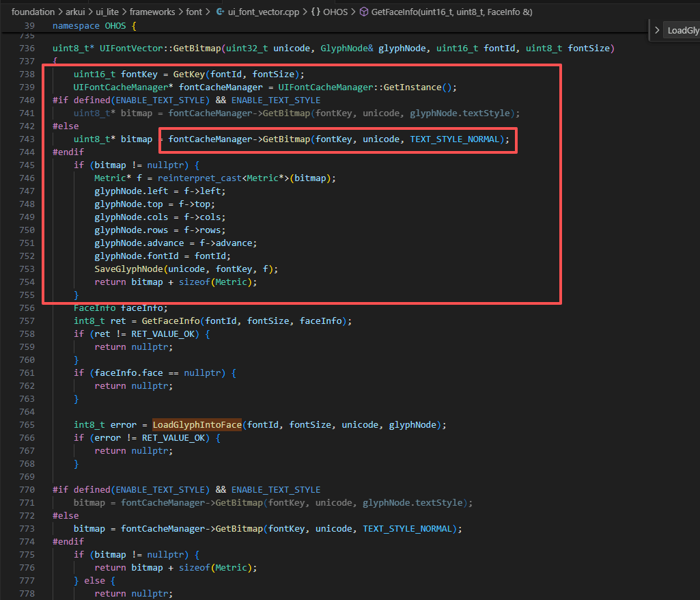Viewport: 700px width, 600px height.
Task: Click the method cube icon before GetFaceInfo
Action: point(364,12)
